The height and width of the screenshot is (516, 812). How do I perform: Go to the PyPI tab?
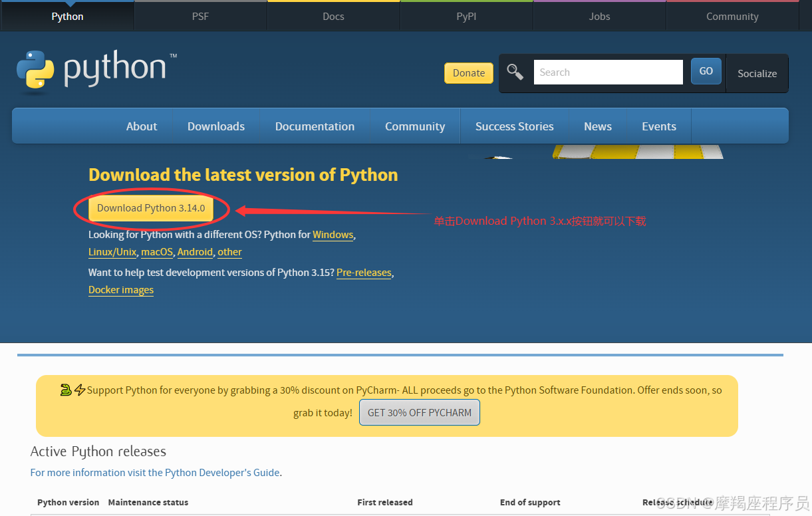tap(466, 16)
